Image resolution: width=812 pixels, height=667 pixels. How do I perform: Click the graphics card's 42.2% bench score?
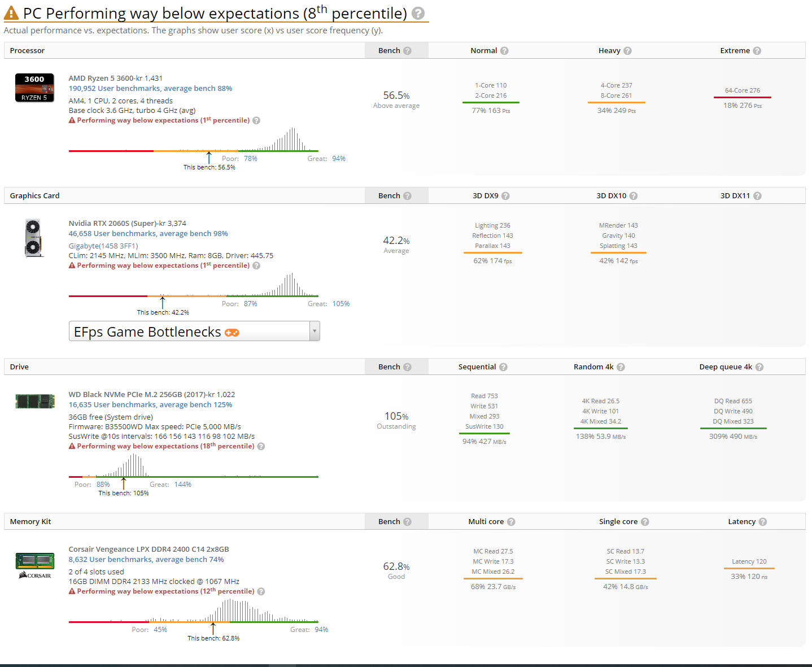(x=396, y=241)
